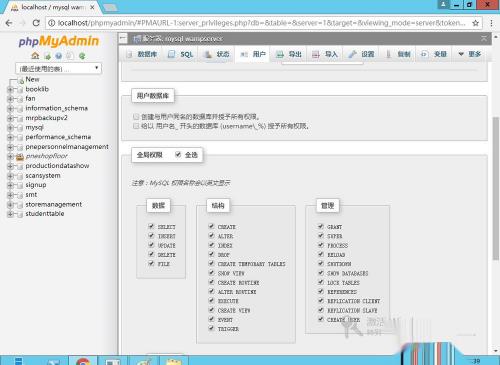Click the browser address bar URL
500x365 pixels.
[262, 23]
